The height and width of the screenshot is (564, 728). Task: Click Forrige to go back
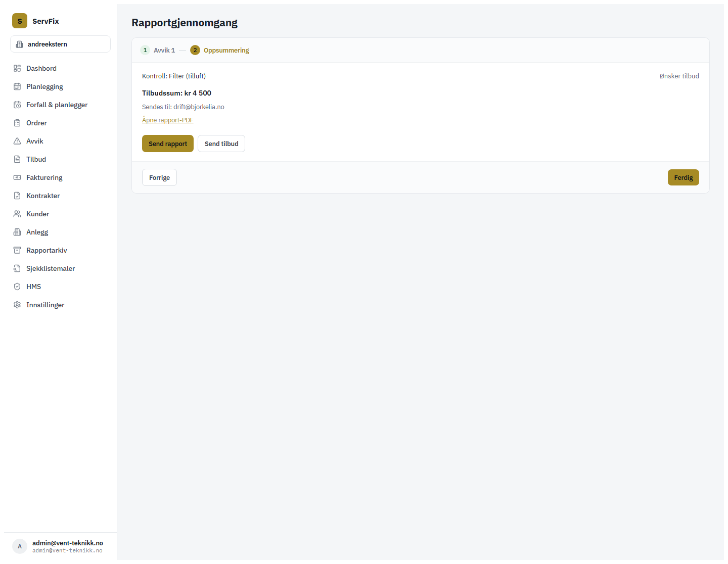159,177
